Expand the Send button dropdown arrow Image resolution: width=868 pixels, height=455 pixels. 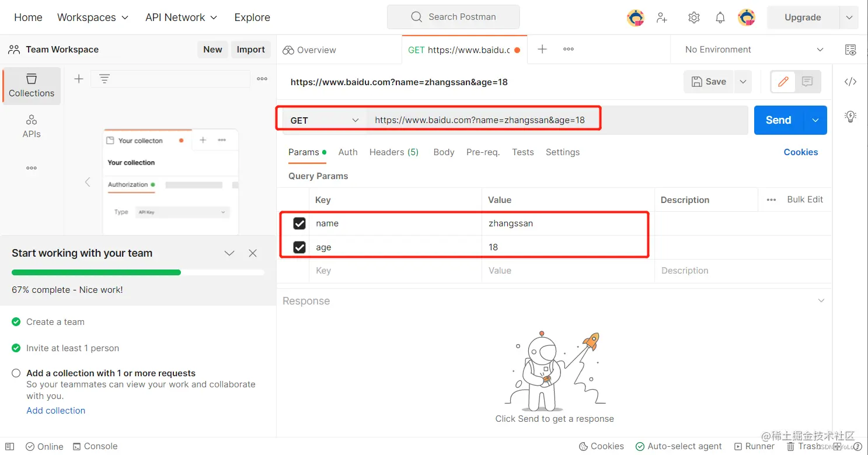[816, 120]
